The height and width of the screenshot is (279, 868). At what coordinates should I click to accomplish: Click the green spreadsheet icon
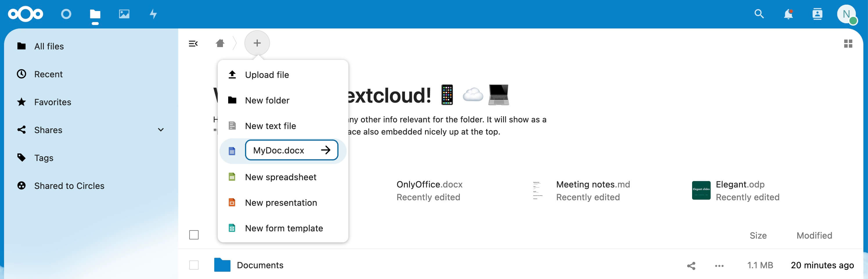point(232,177)
